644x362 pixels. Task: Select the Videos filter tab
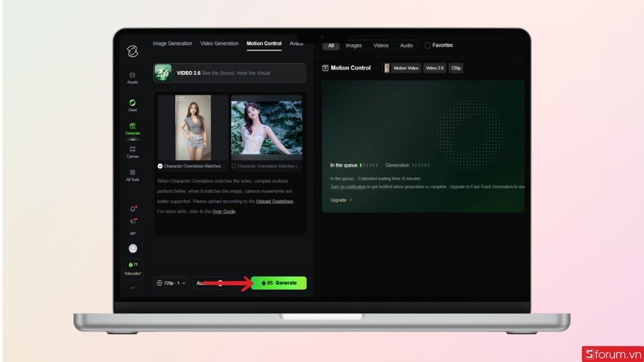[x=380, y=45]
